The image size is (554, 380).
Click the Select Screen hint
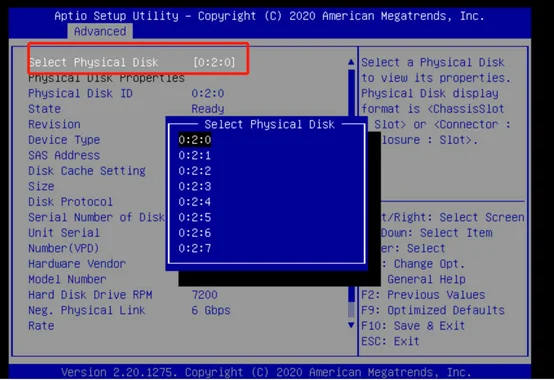point(482,218)
